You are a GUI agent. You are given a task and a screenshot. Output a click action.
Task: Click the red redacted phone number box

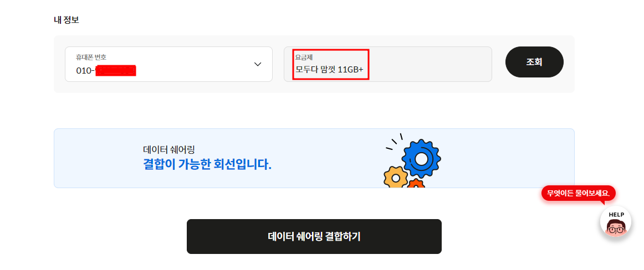115,70
